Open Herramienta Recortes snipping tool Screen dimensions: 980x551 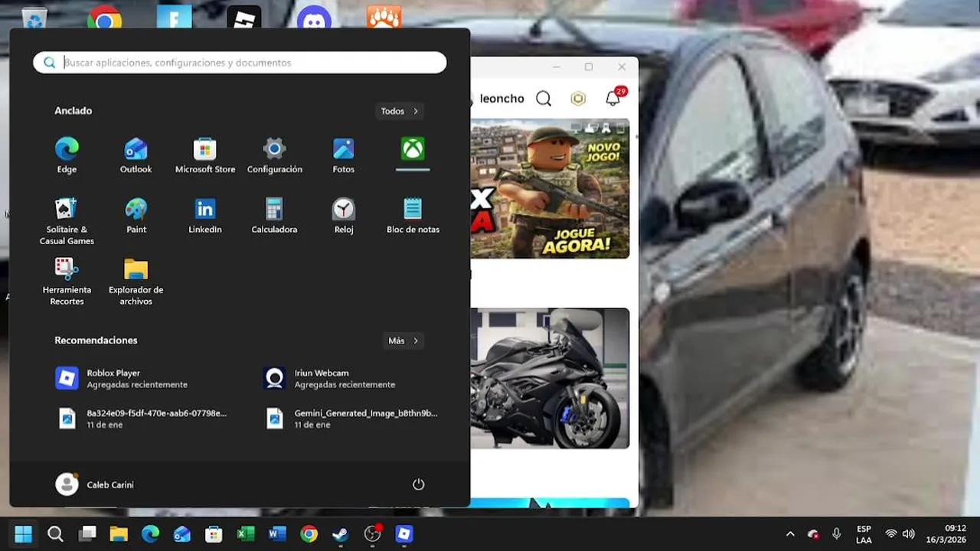(67, 282)
